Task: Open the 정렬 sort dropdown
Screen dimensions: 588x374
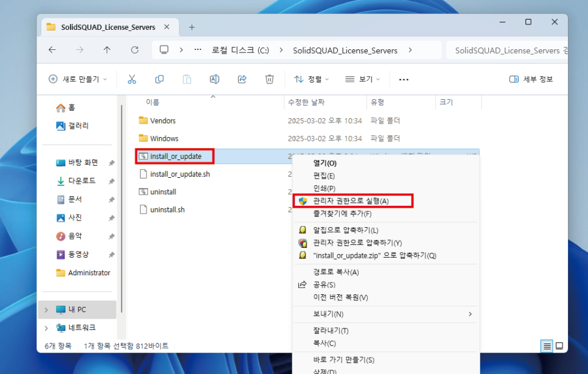Action: coord(312,79)
